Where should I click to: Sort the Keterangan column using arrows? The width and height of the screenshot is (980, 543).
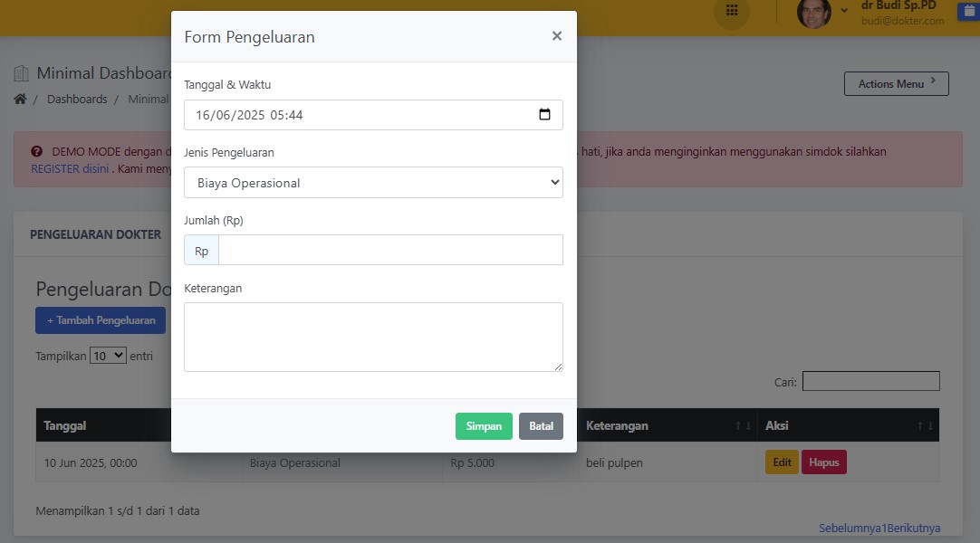[743, 425]
